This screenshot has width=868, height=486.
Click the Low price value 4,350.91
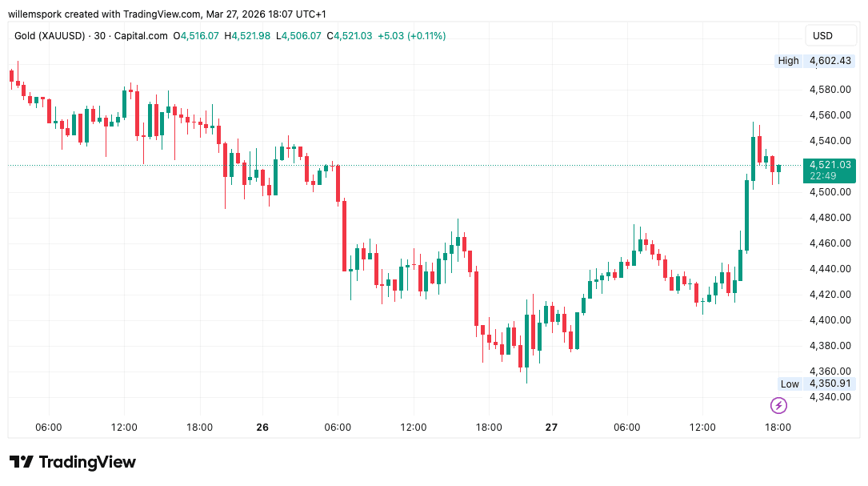click(x=829, y=384)
